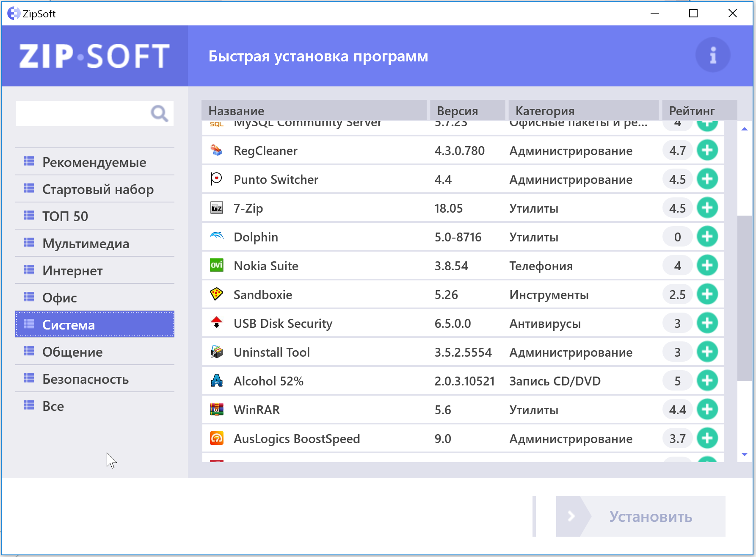Screen dimensions: 756x557
Task: Add AusLogics BoostSpeed with plus button
Action: tap(707, 438)
